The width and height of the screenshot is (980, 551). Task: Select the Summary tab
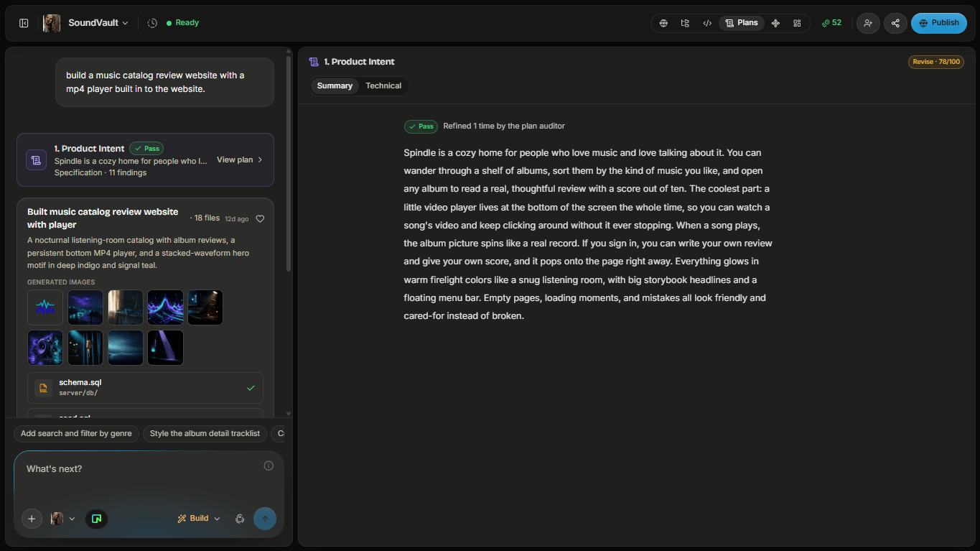click(335, 86)
